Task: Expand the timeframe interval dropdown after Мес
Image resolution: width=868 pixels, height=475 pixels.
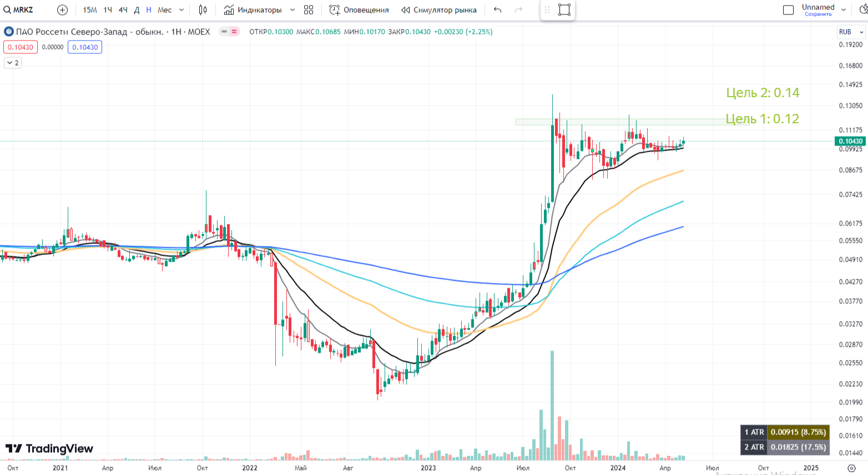Action: tap(181, 9)
